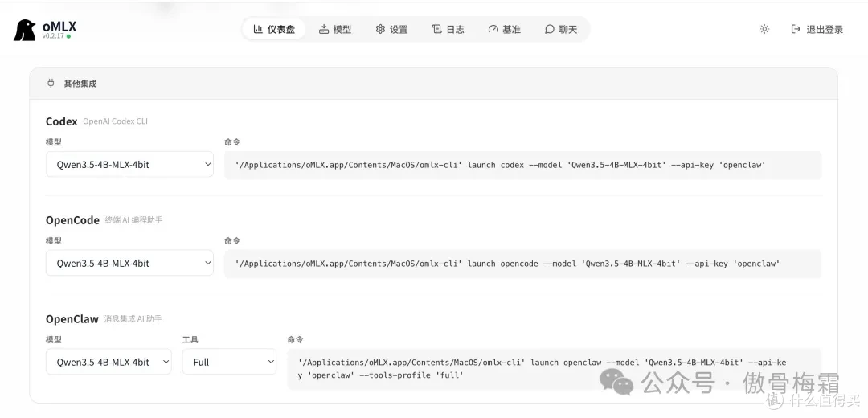Go to the 日志 logs tab
The width and height of the screenshot is (868, 418).
pos(448,30)
